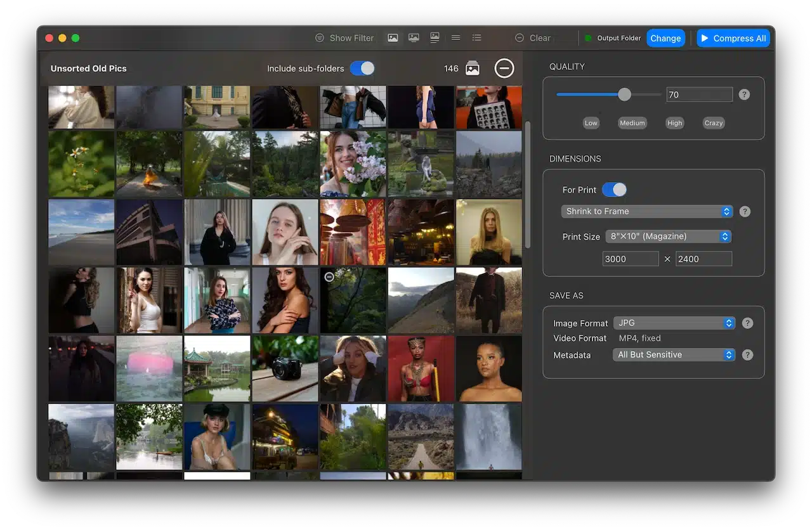Select the second thumbnail view mode icon

(414, 38)
